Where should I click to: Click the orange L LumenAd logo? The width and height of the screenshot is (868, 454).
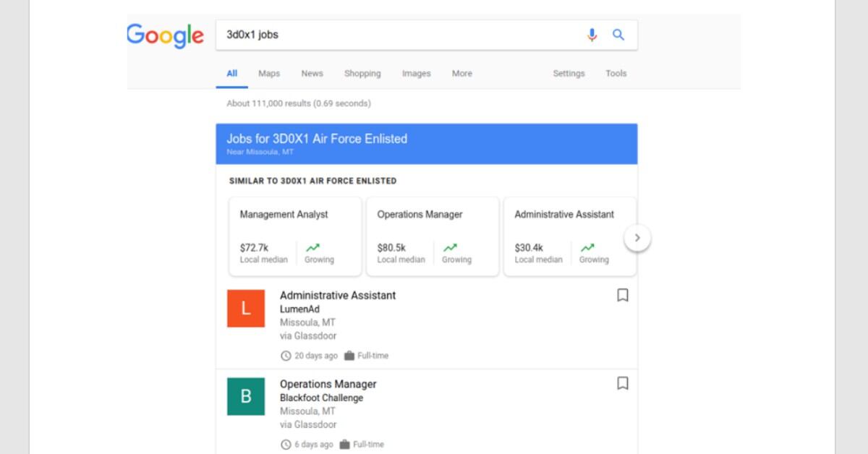click(x=246, y=309)
